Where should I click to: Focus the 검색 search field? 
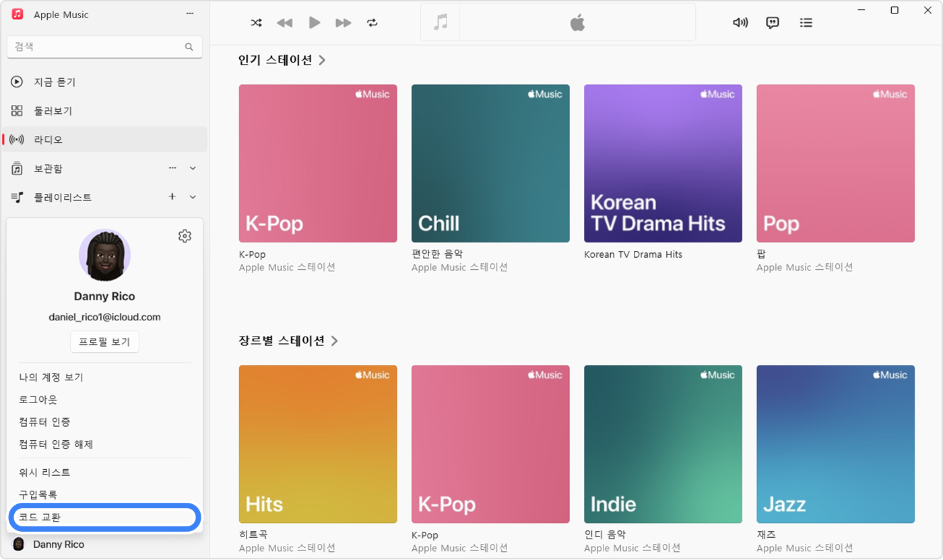pos(104,47)
